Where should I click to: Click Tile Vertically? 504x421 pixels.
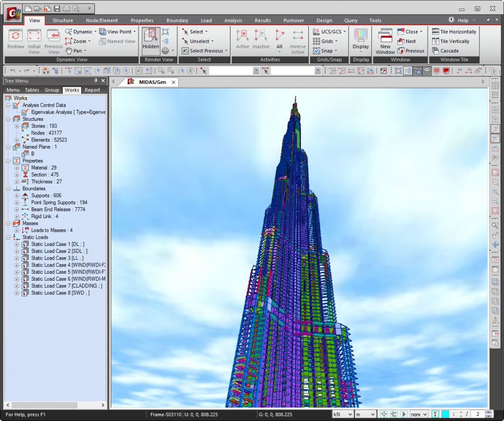pyautogui.click(x=451, y=42)
